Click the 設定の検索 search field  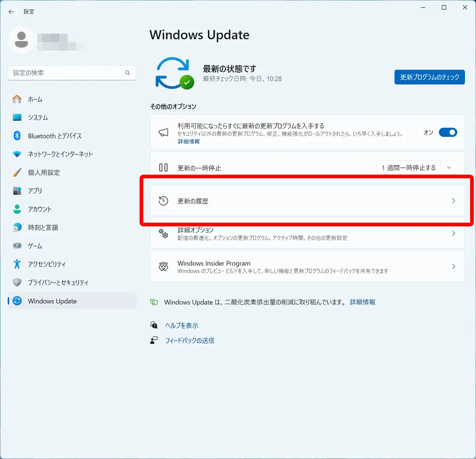point(72,73)
